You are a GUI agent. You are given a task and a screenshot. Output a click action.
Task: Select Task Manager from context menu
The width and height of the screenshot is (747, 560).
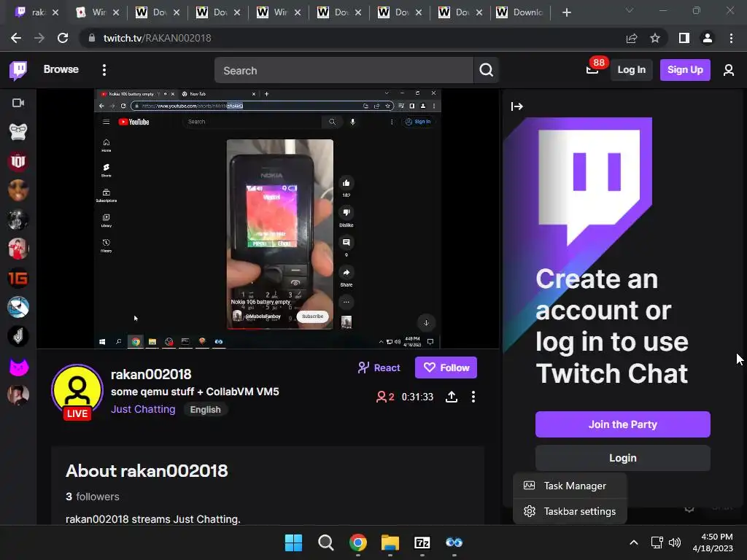570,486
